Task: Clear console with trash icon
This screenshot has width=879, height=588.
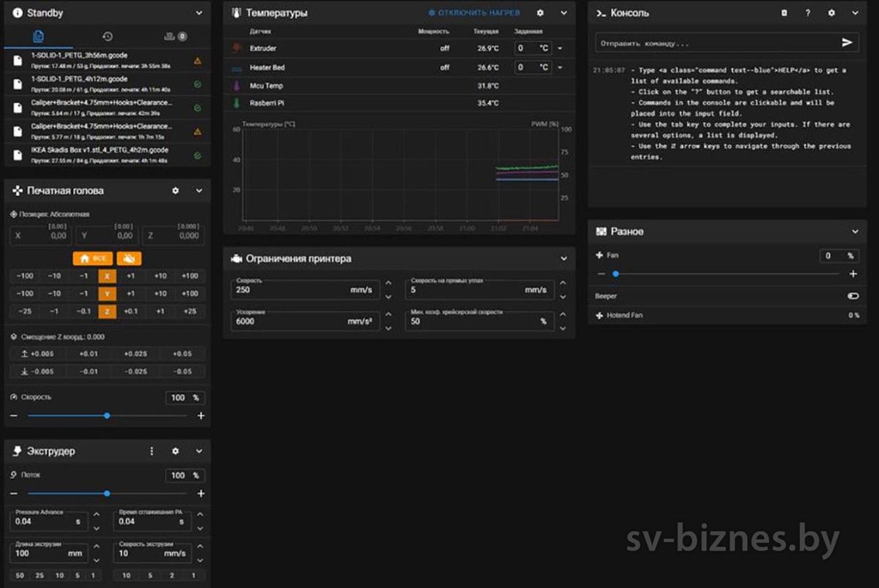Action: (x=784, y=13)
